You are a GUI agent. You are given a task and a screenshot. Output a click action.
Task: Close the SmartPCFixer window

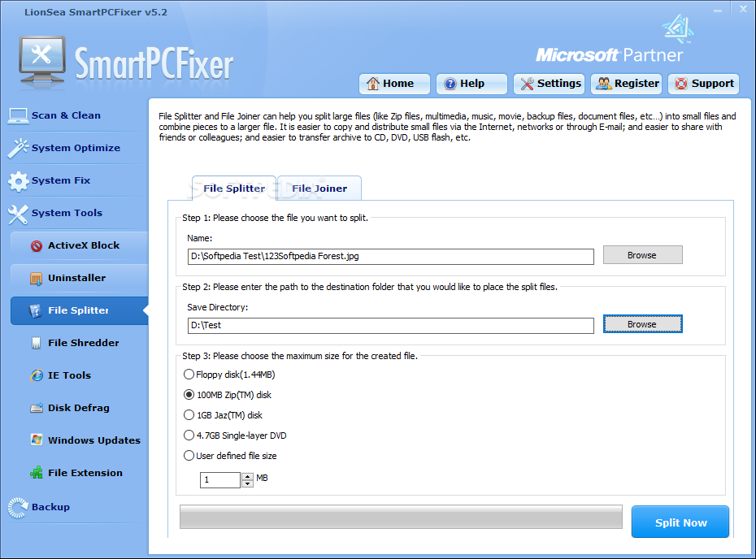point(743,9)
